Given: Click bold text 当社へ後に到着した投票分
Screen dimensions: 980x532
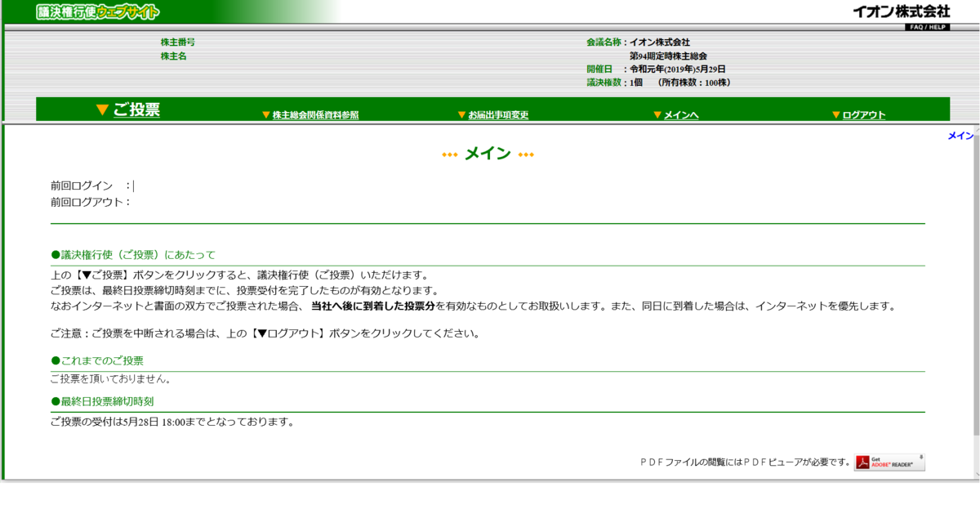Looking at the screenshot, I should pyautogui.click(x=373, y=306).
